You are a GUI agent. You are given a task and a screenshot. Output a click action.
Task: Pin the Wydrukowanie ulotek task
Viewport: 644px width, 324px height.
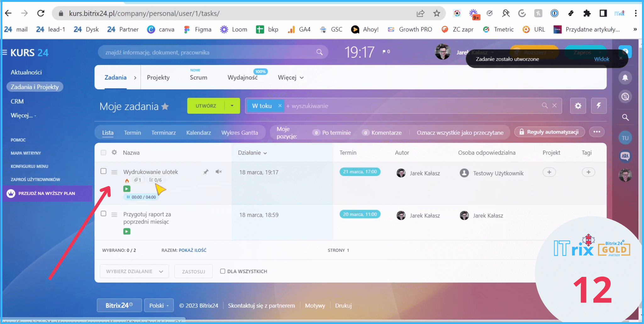[x=206, y=172]
